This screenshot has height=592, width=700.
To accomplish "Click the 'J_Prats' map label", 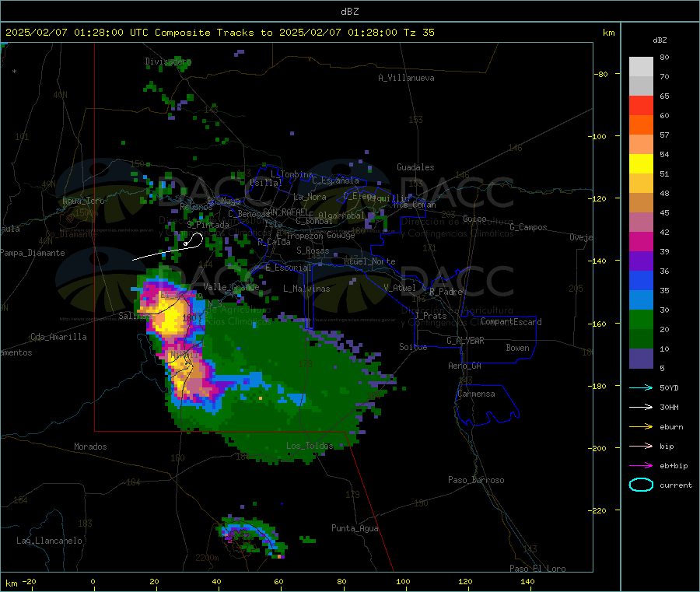I will 430,316.
